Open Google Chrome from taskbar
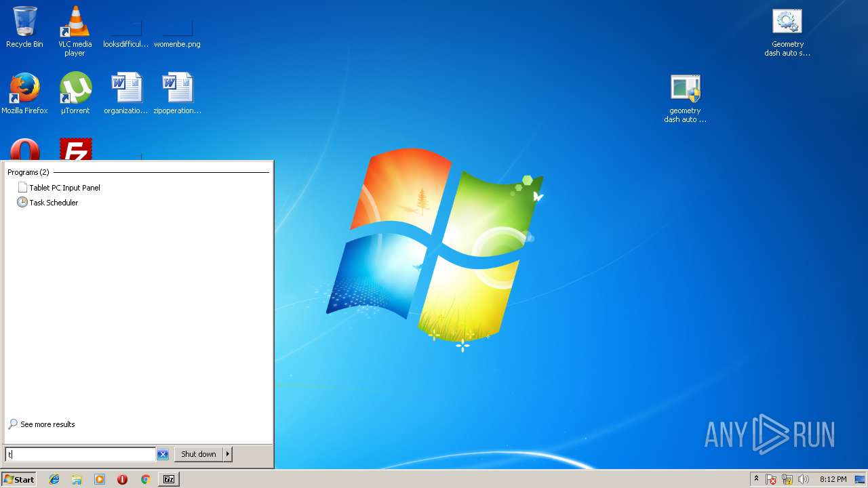This screenshot has width=868, height=488. [145, 479]
